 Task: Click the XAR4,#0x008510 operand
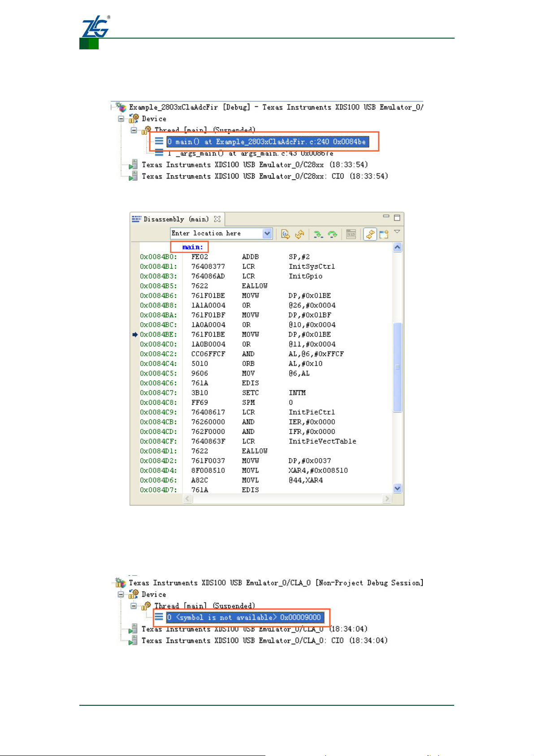pos(318,471)
